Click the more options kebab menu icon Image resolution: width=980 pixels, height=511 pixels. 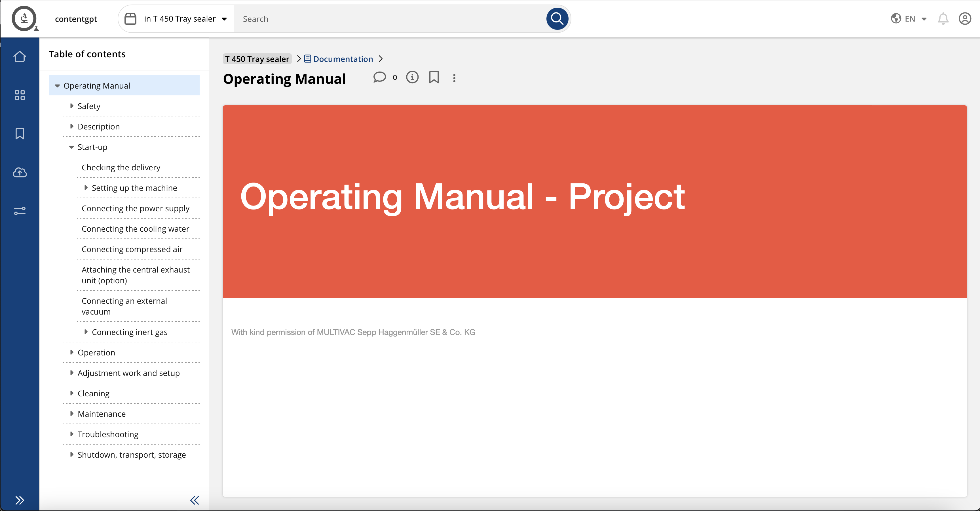tap(454, 78)
